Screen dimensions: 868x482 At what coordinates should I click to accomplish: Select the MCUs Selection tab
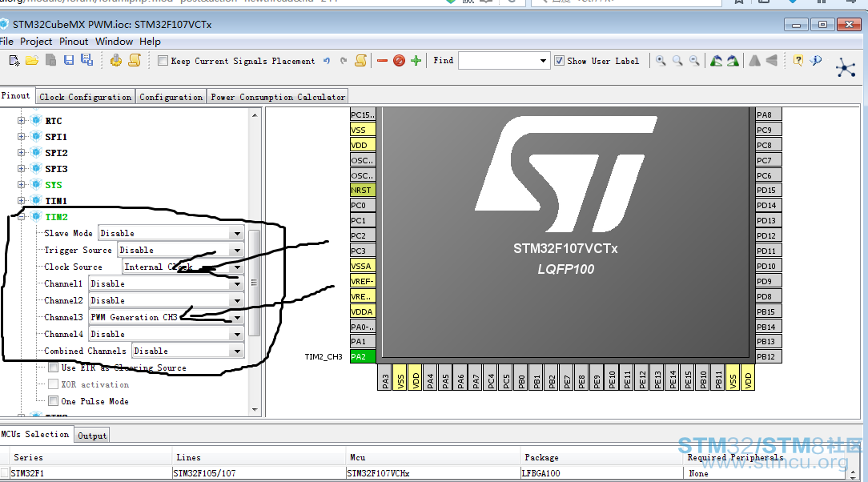click(35, 435)
